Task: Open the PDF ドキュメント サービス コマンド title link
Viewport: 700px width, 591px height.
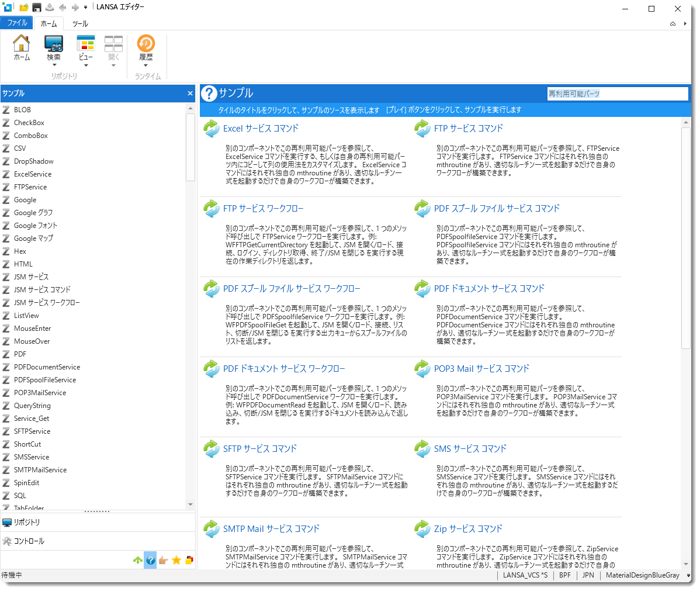Action: 489,289
